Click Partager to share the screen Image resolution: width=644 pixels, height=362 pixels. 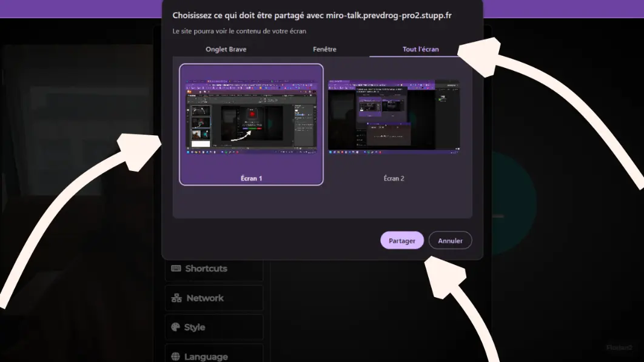(401, 240)
